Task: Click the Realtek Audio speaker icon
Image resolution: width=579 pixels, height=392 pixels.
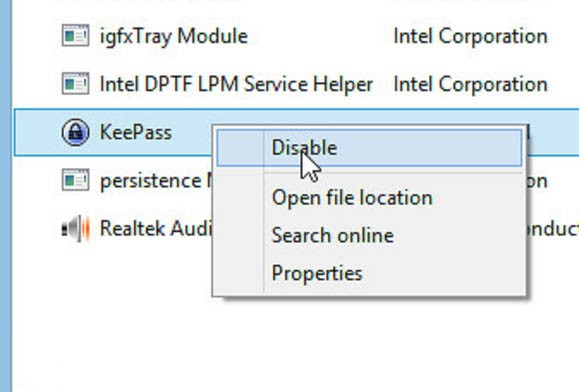Action: point(75,228)
